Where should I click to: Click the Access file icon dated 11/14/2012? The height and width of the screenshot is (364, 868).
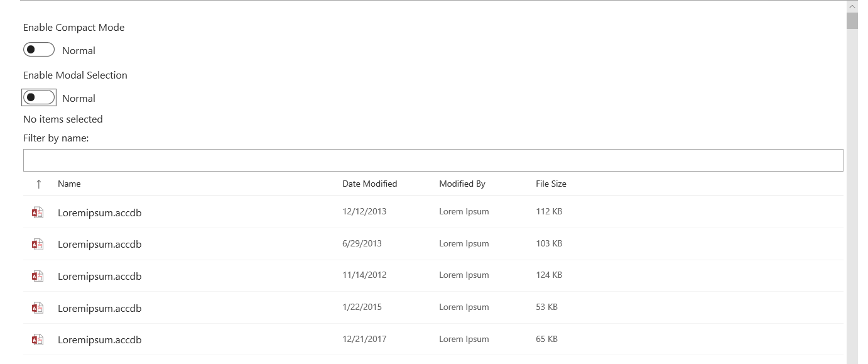[38, 276]
